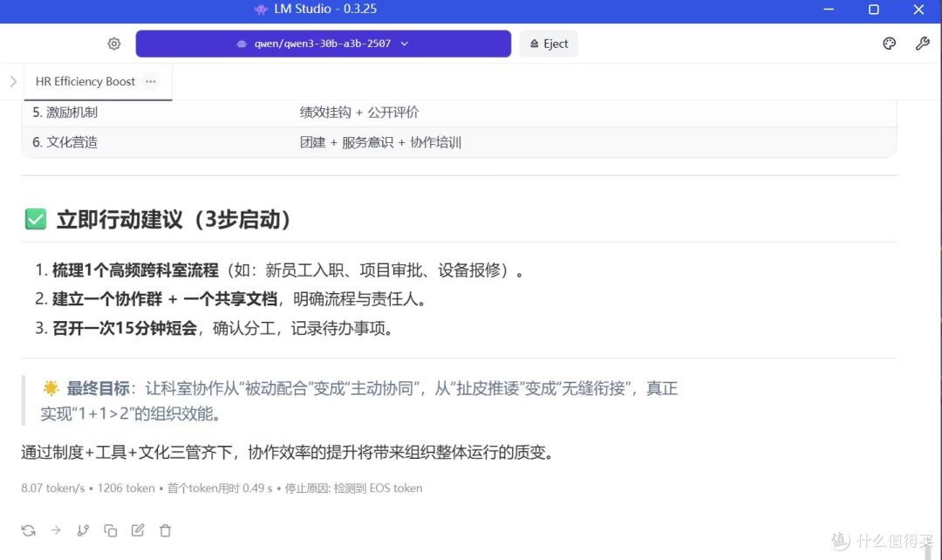
Task: Edit the assistant message
Action: (x=138, y=530)
